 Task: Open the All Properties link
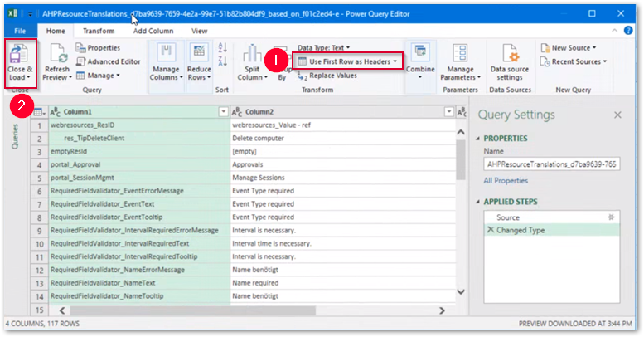tap(506, 181)
